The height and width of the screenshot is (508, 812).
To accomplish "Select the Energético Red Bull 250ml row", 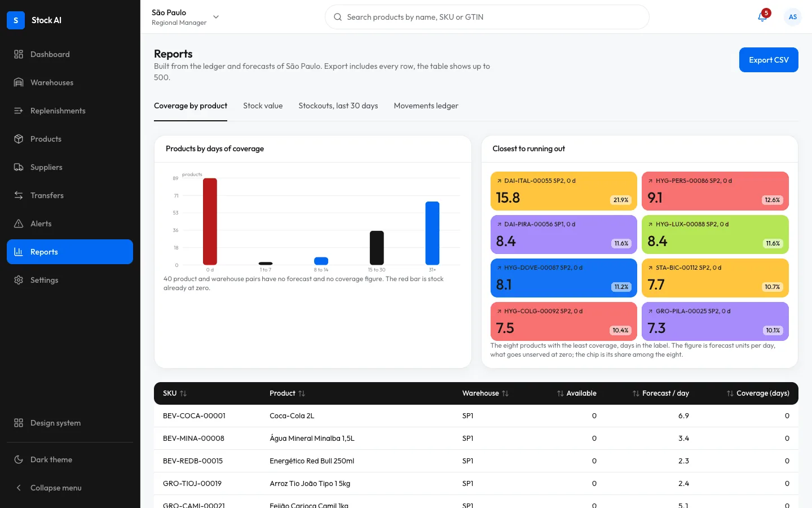I will [476, 461].
